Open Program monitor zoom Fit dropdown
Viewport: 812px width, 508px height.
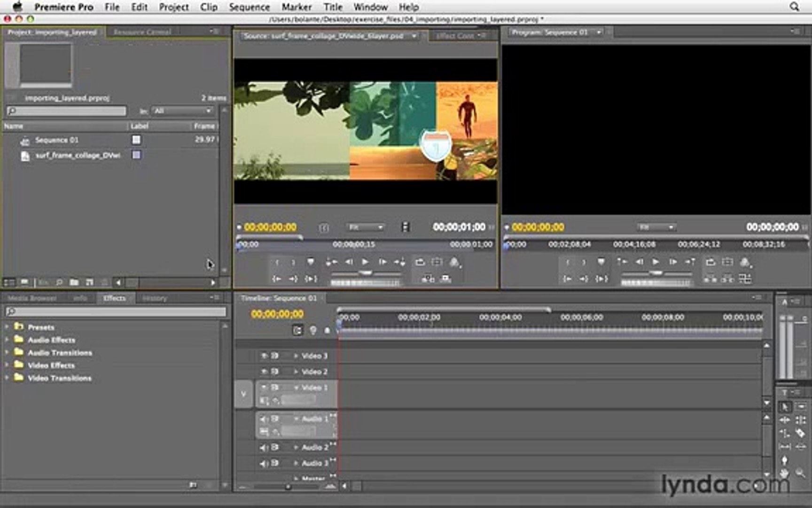(656, 227)
